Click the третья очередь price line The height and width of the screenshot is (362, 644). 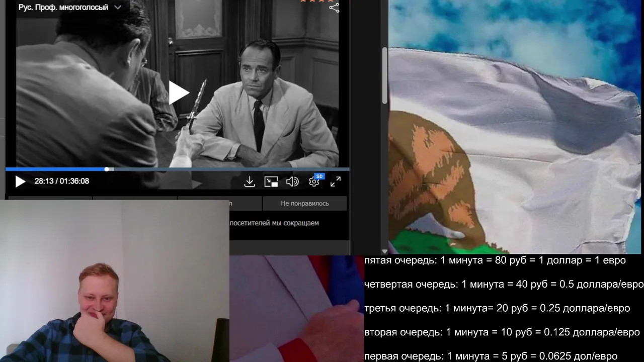point(497,308)
